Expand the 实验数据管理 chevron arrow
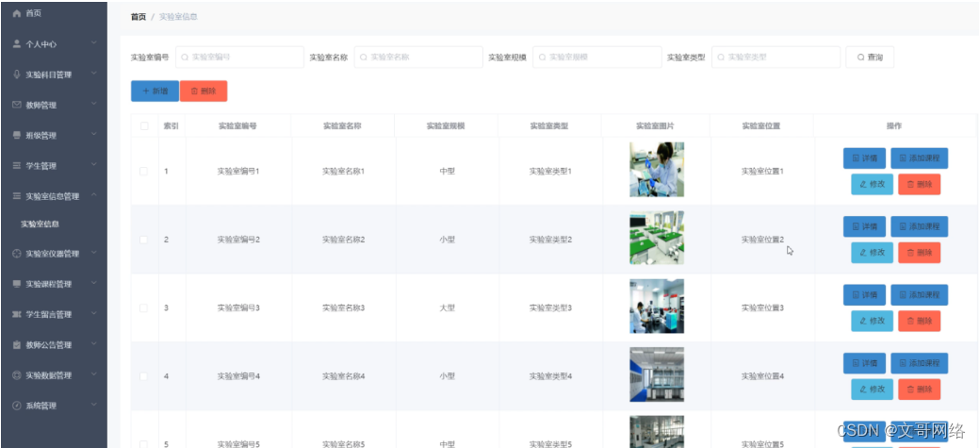 pyautogui.click(x=93, y=374)
